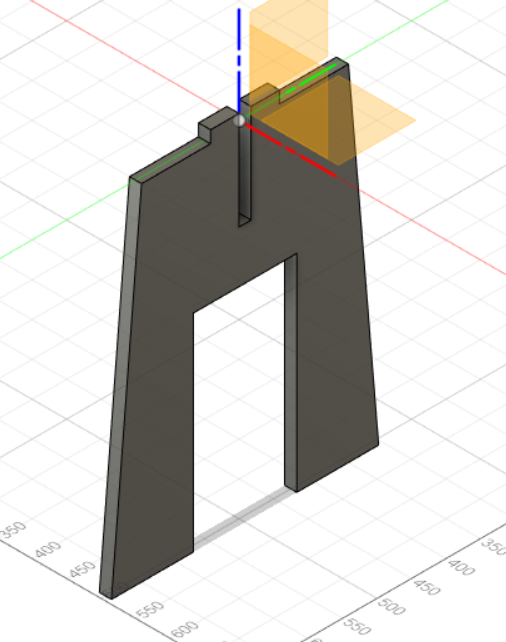The height and width of the screenshot is (642, 506).
Task: Click the 600 grid label at bottom left
Action: (x=184, y=630)
